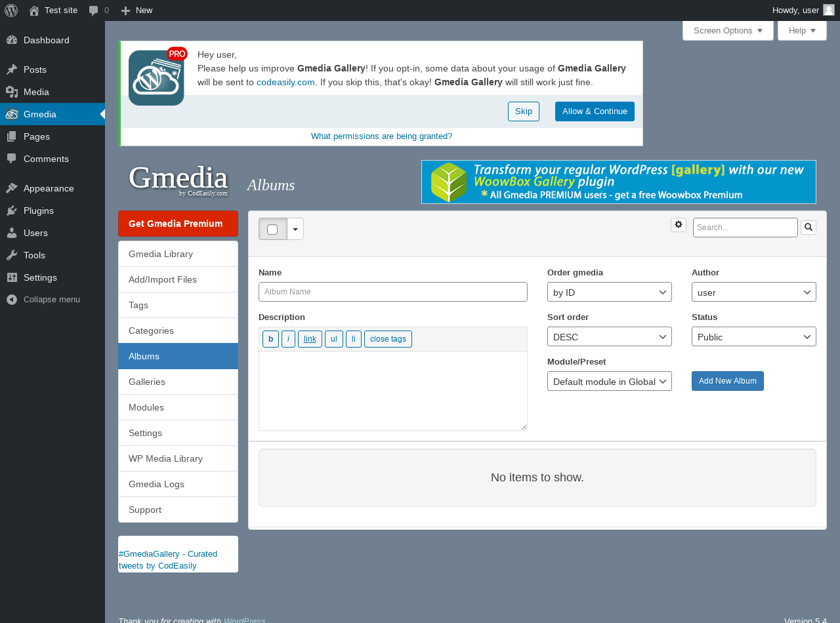840x623 pixels.
Task: Click the gear settings icon near search
Action: 679,225
